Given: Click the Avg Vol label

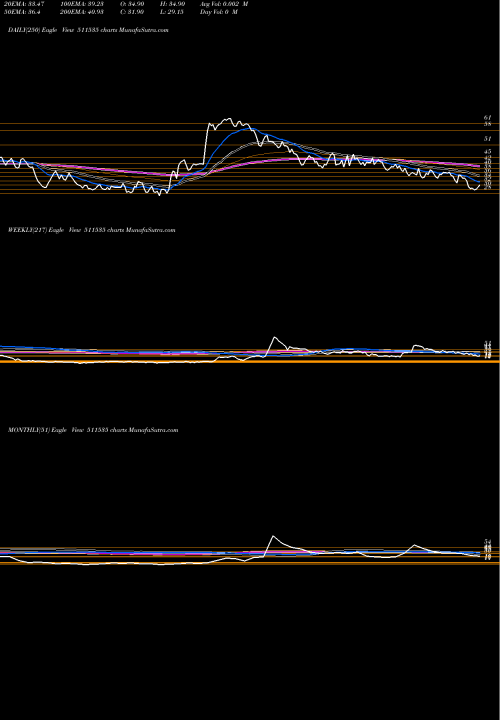Looking at the screenshot, I should tap(224, 4).
